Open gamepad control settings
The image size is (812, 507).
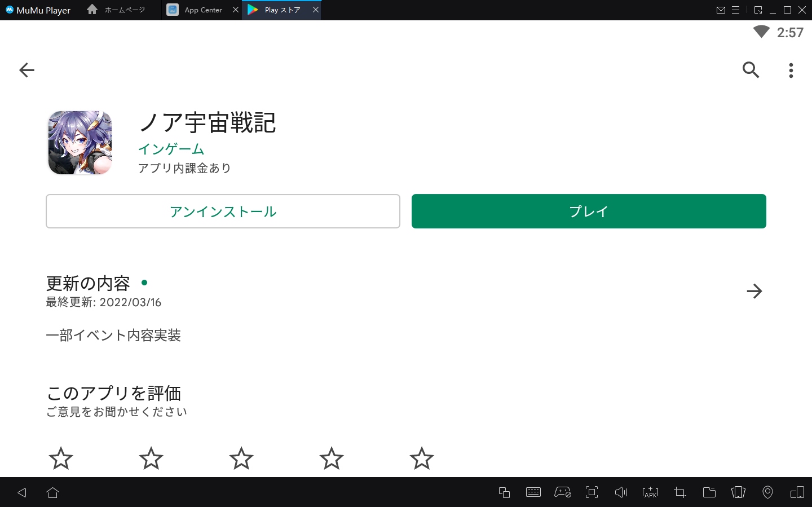coord(563,492)
